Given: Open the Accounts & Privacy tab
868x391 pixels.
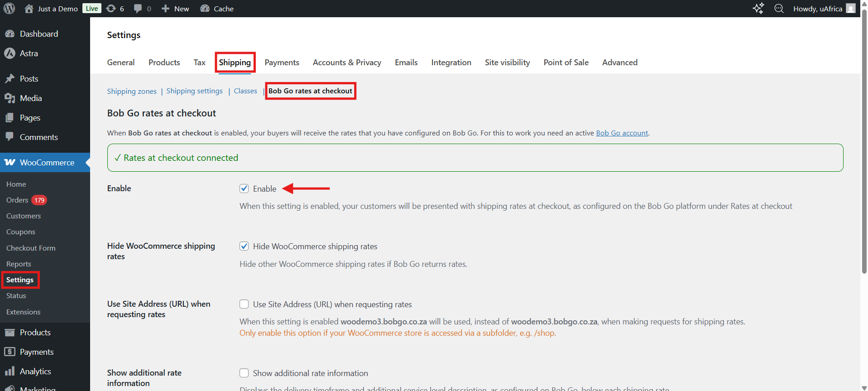Looking at the screenshot, I should pos(347,63).
